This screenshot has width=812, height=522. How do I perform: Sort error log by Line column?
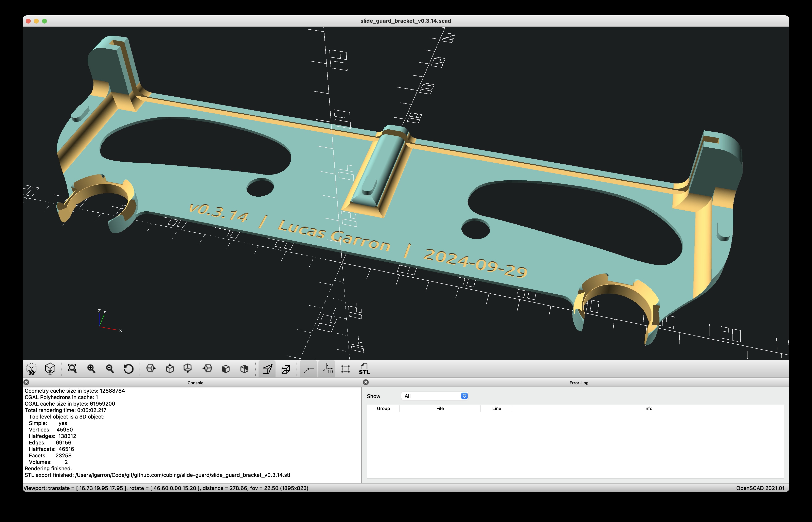click(496, 408)
